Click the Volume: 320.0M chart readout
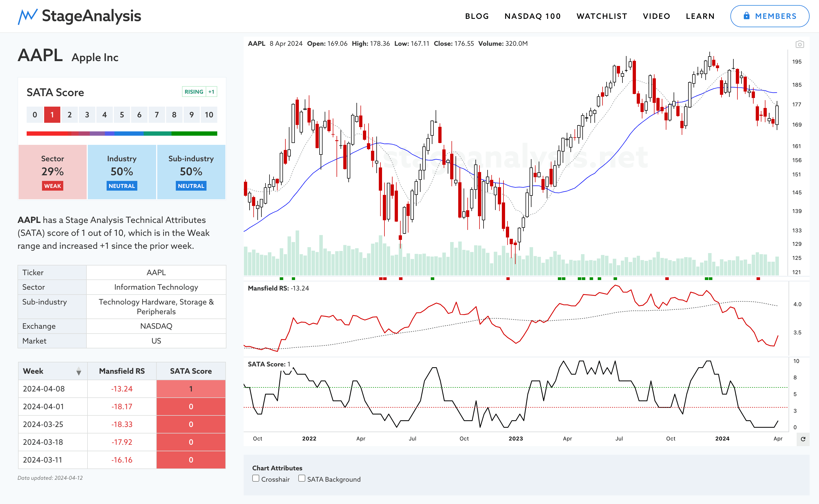The height and width of the screenshot is (504, 819). click(x=503, y=44)
